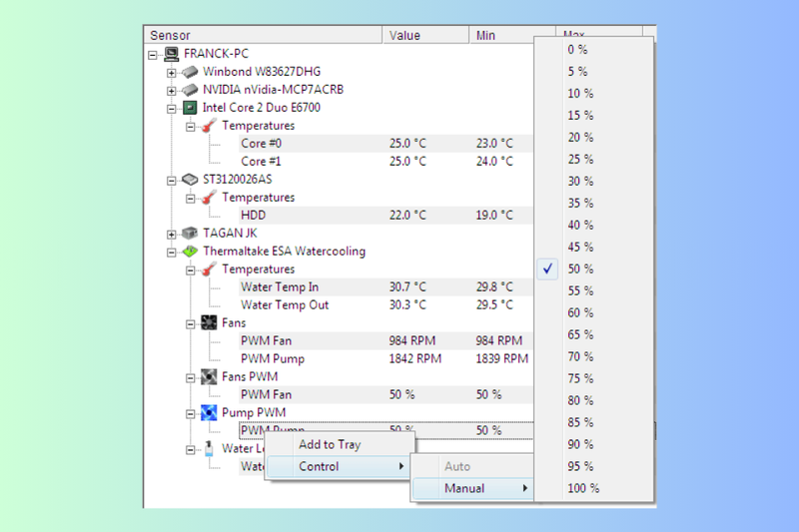Choose Add to Tray from context menu
The image size is (799, 532).
pyautogui.click(x=340, y=444)
